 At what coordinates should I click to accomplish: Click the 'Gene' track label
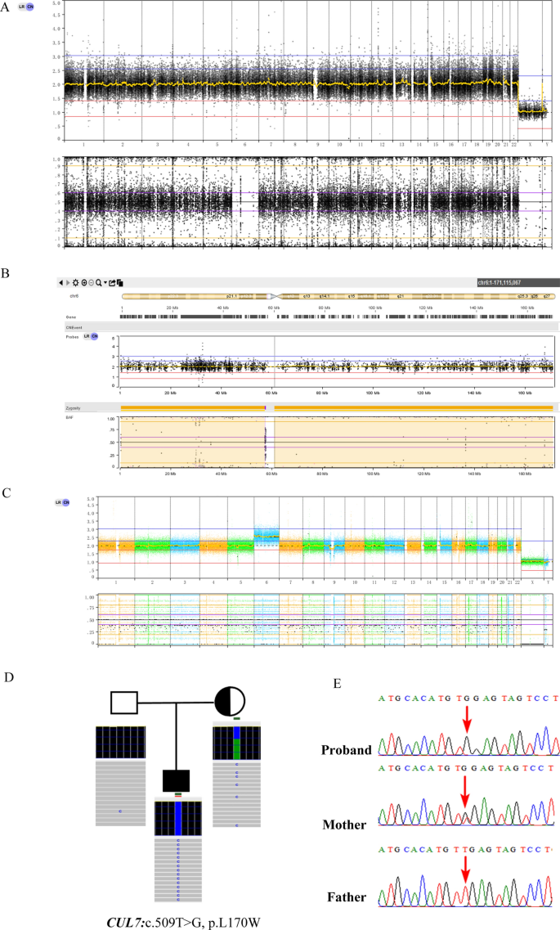70,317
